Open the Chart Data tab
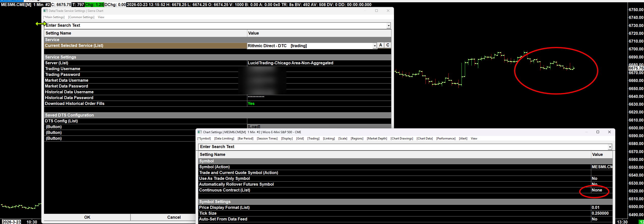 coord(424,138)
